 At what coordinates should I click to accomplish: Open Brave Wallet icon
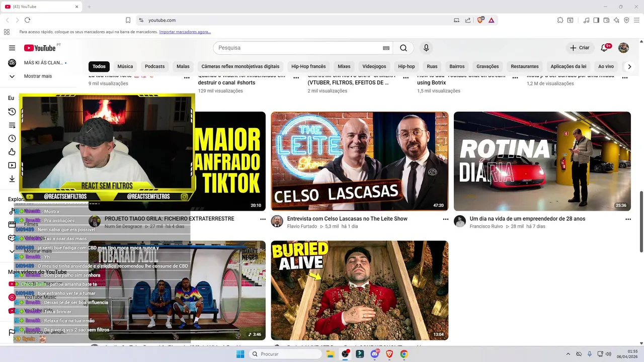point(606,20)
